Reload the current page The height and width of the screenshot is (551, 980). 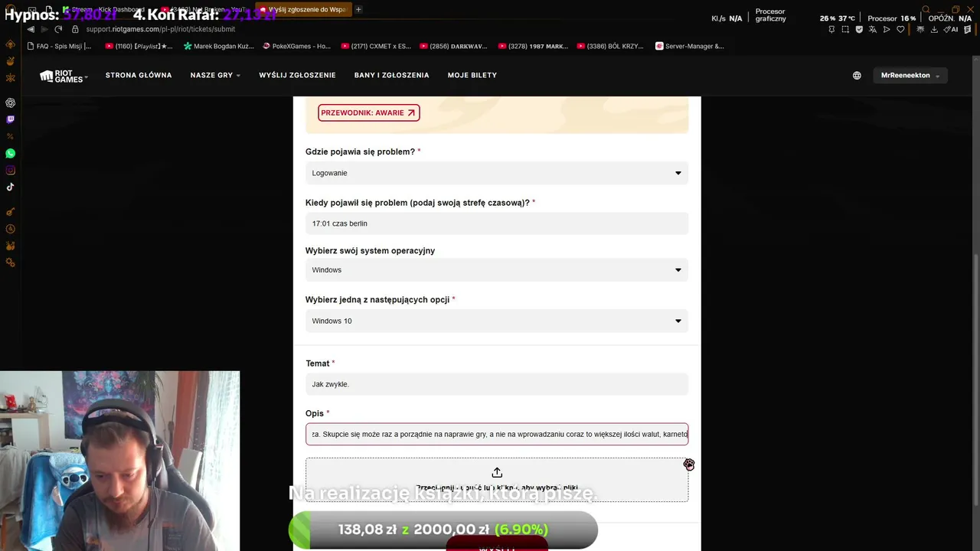pos(58,29)
